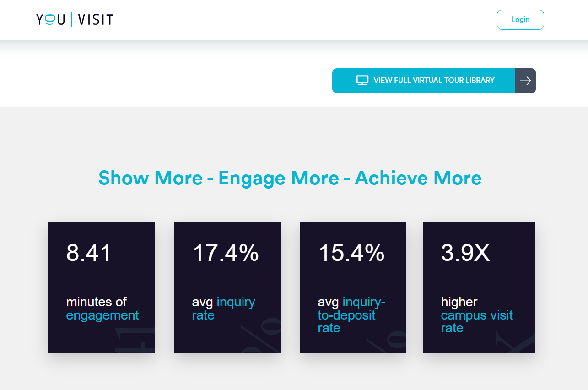Click the "minutes of engagement" label
Screen dimensions: 588x390
pyautogui.click(x=102, y=309)
